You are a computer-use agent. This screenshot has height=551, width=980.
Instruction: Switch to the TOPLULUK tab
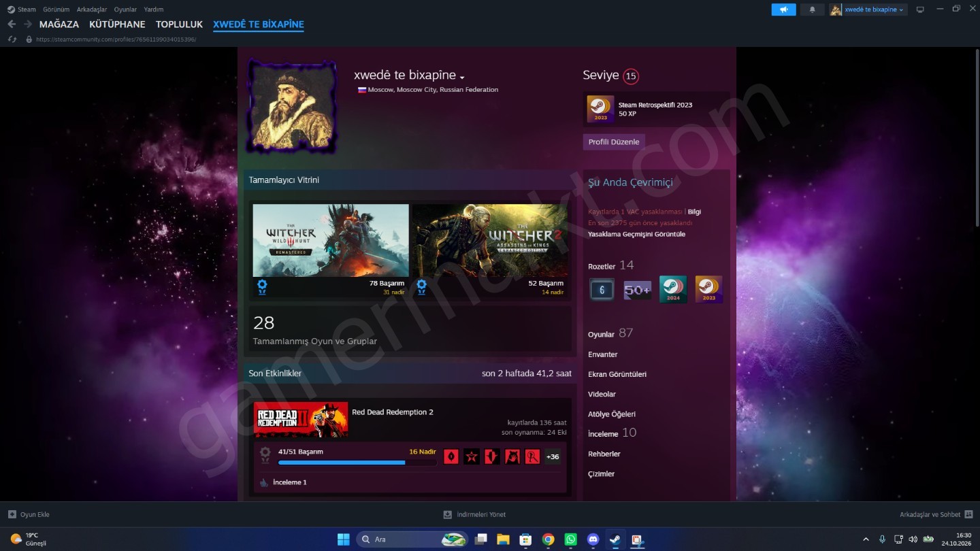point(179,24)
